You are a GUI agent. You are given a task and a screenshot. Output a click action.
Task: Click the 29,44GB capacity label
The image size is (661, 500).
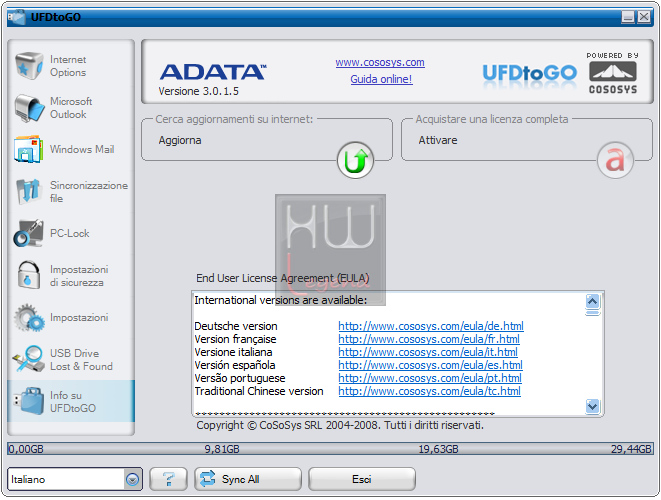coord(631,449)
